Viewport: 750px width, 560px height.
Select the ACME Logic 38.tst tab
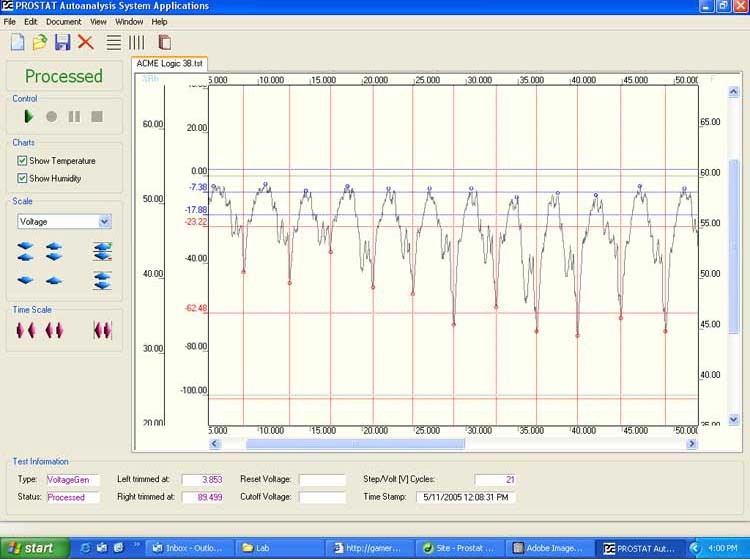(169, 63)
